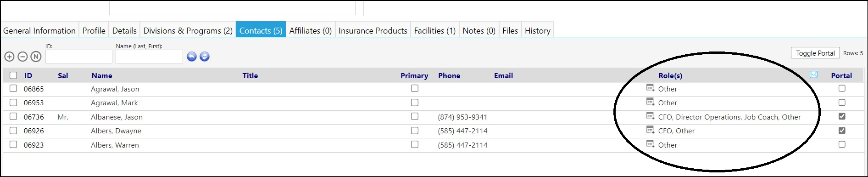Open roles editor icon for Albanese, Jason

[x=650, y=116]
